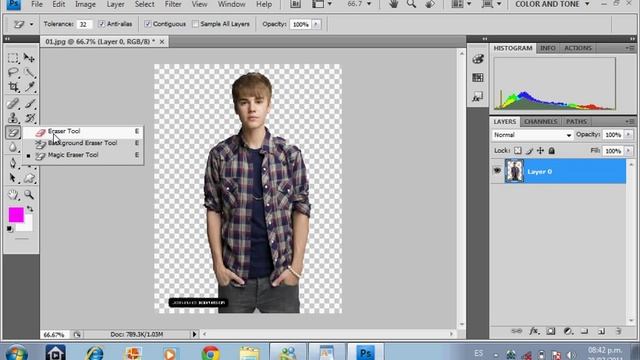Viewport: 640px width, 360px height.
Task: Select the Eyedropper tool
Action: 29,87
